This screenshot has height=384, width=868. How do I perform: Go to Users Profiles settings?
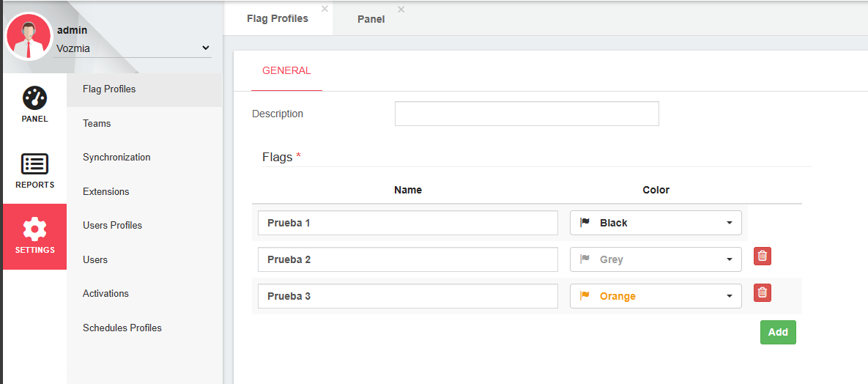point(112,225)
